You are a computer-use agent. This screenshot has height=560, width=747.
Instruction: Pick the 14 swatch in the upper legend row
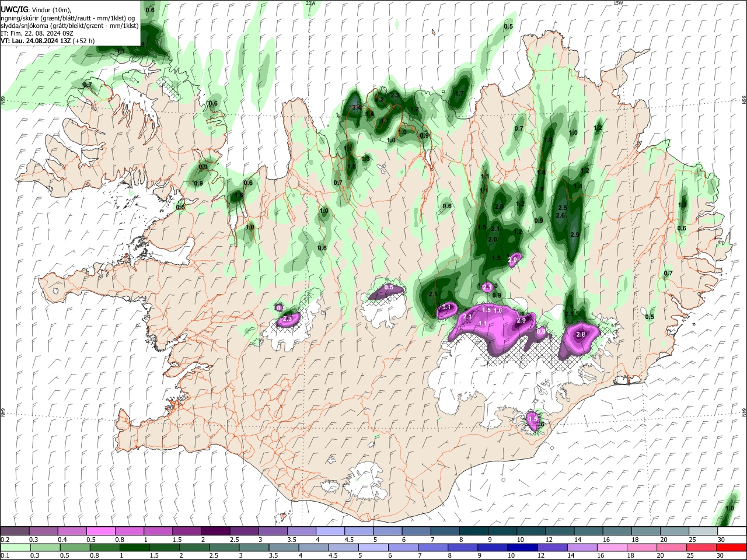point(589,531)
